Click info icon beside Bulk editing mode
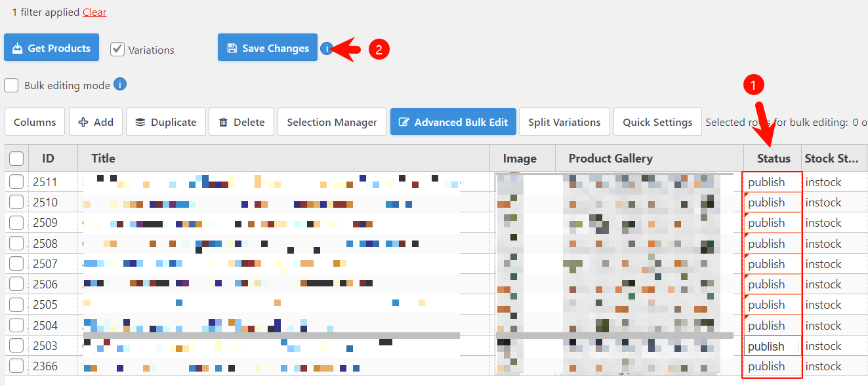The image size is (868, 386). pyautogui.click(x=119, y=85)
